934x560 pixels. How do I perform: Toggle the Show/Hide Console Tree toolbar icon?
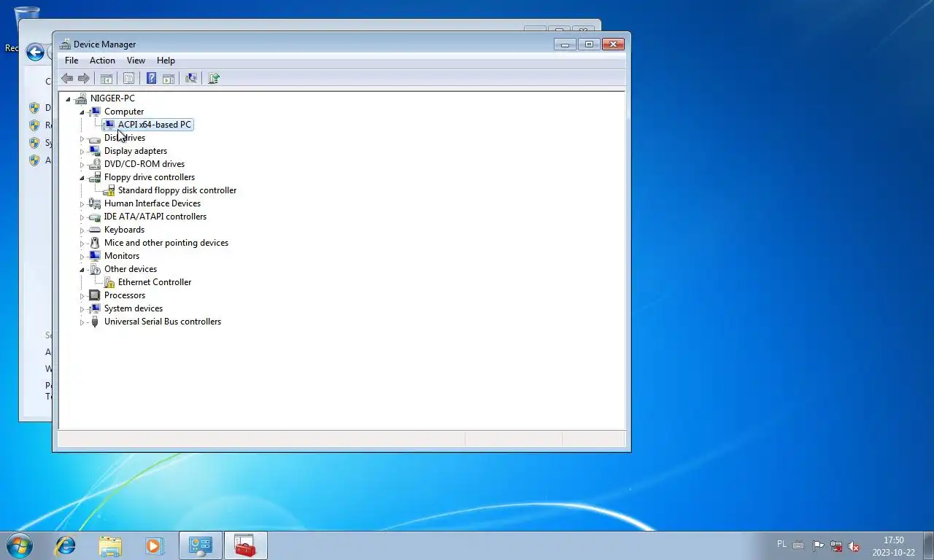click(x=107, y=78)
